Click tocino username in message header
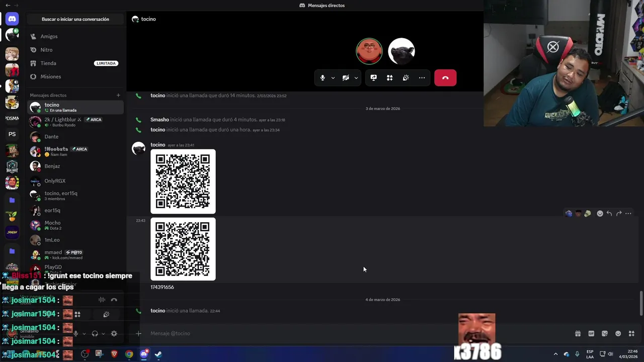The height and width of the screenshot is (362, 644). click(x=158, y=145)
